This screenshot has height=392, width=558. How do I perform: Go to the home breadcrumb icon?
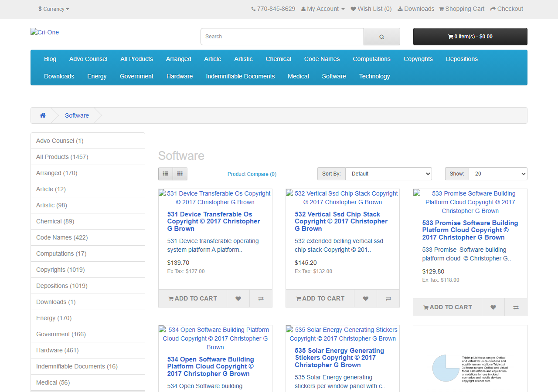pyautogui.click(x=43, y=115)
